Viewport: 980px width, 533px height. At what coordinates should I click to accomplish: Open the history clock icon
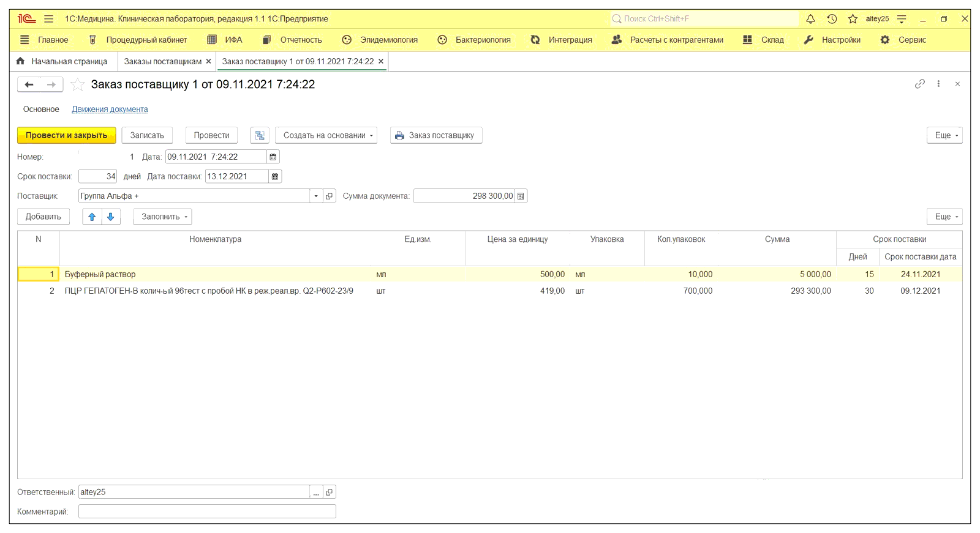[x=832, y=19]
